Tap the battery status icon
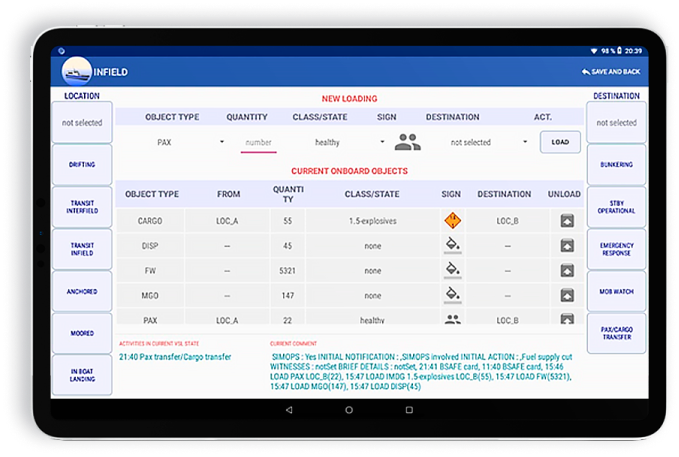The width and height of the screenshot is (679, 457). click(x=619, y=51)
